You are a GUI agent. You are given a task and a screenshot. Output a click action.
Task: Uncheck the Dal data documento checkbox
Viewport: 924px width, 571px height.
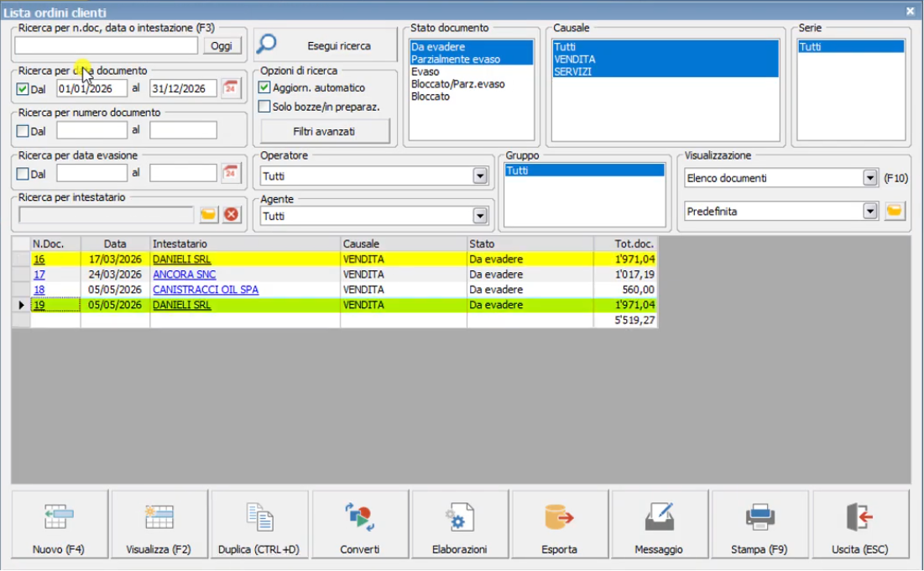coord(23,89)
